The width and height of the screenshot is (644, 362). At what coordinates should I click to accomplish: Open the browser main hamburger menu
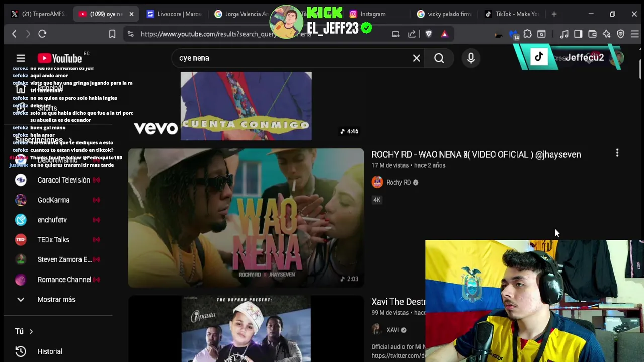coord(634,34)
